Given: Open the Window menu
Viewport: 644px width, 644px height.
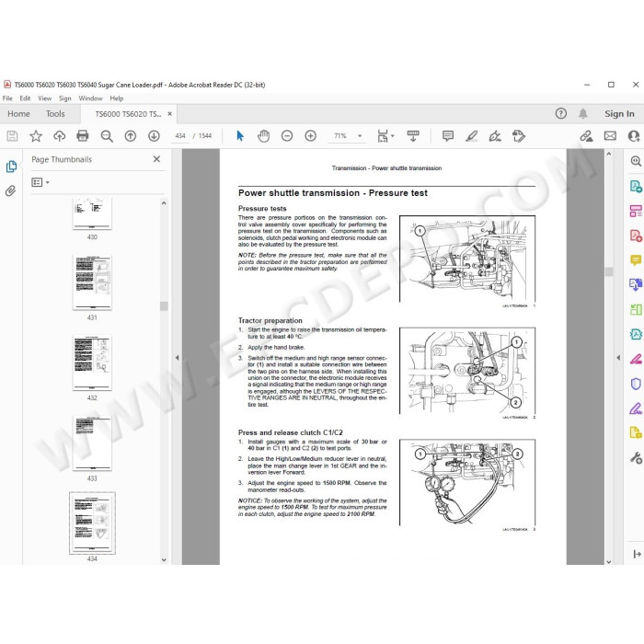Looking at the screenshot, I should click(x=90, y=98).
